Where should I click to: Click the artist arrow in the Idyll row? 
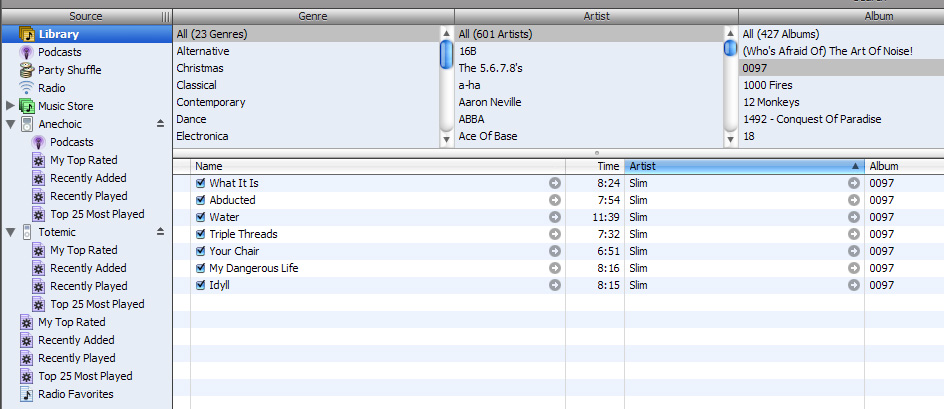(x=854, y=285)
